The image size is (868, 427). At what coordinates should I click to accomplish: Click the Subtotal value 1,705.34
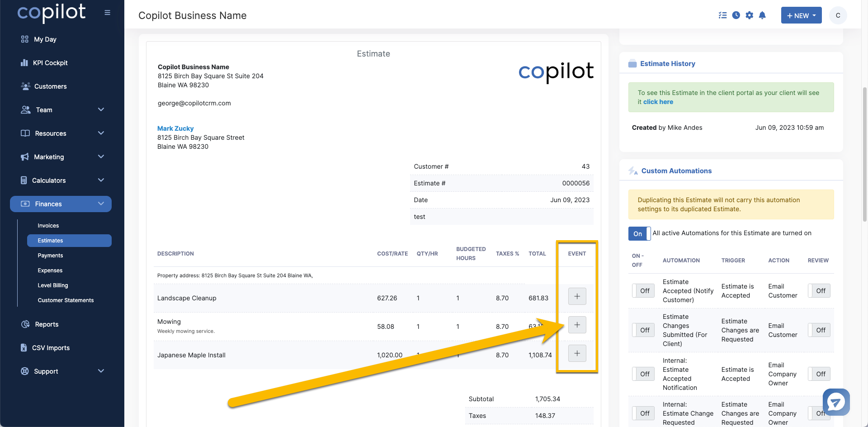click(x=547, y=399)
